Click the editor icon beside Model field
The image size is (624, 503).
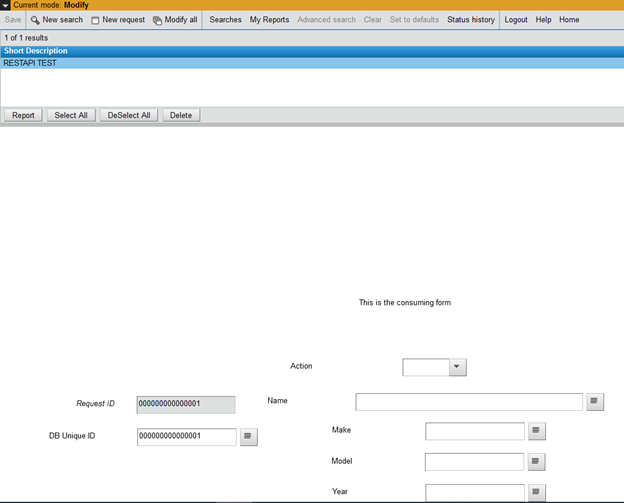click(537, 462)
